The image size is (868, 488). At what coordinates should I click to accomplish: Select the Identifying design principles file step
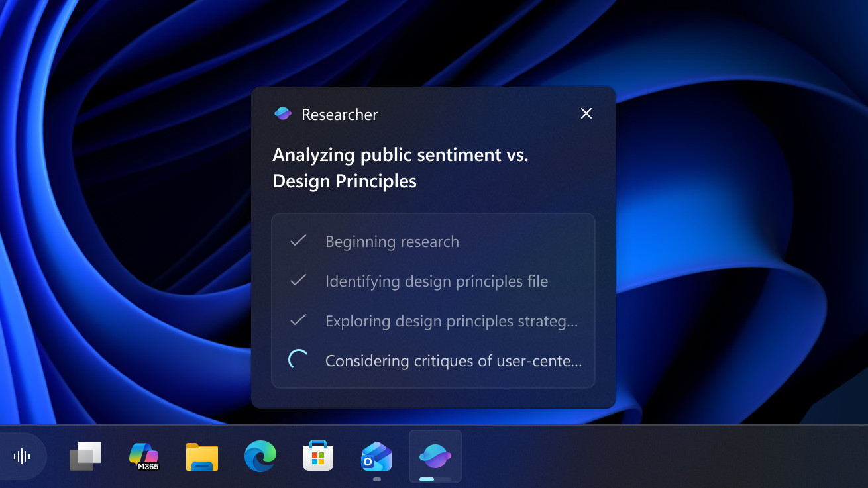click(436, 281)
